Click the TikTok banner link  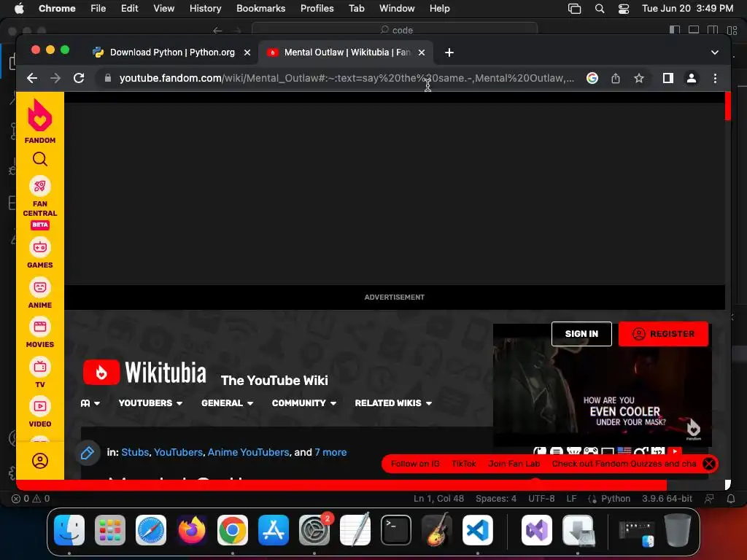point(463,464)
